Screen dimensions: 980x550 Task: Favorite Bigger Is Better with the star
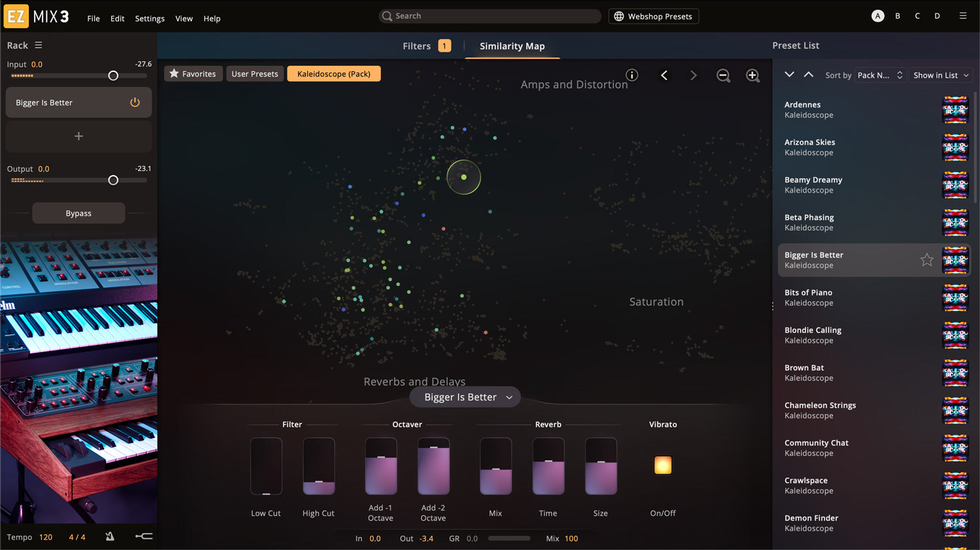(x=926, y=260)
